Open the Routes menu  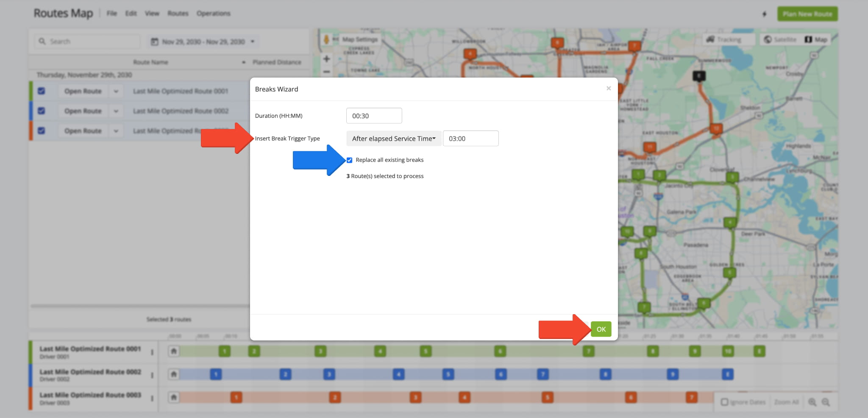(178, 14)
